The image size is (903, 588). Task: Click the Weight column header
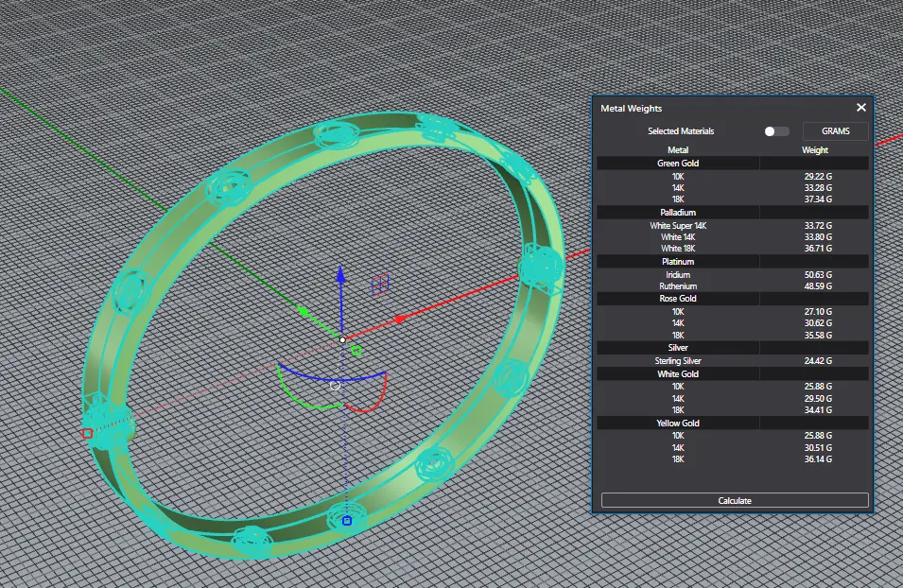coord(815,150)
